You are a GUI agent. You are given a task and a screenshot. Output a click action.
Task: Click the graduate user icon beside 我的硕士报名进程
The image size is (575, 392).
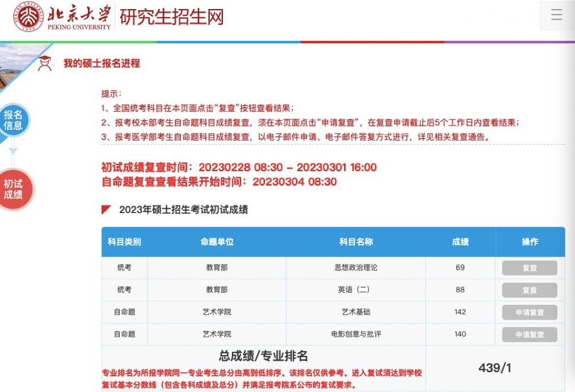click(x=45, y=63)
